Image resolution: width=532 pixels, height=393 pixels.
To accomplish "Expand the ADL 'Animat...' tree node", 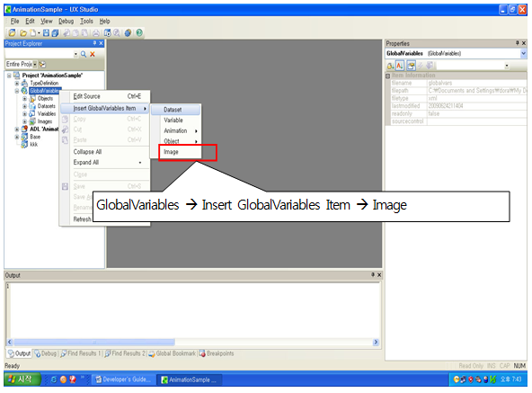I will coord(16,130).
